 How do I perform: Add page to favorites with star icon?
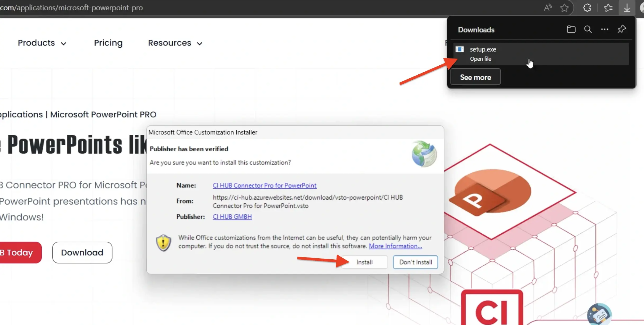(564, 8)
